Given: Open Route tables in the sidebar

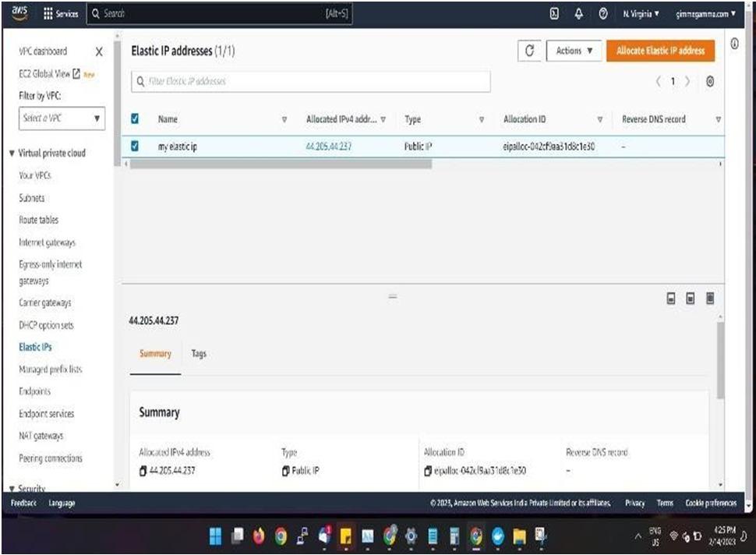Looking at the screenshot, I should (x=38, y=221).
